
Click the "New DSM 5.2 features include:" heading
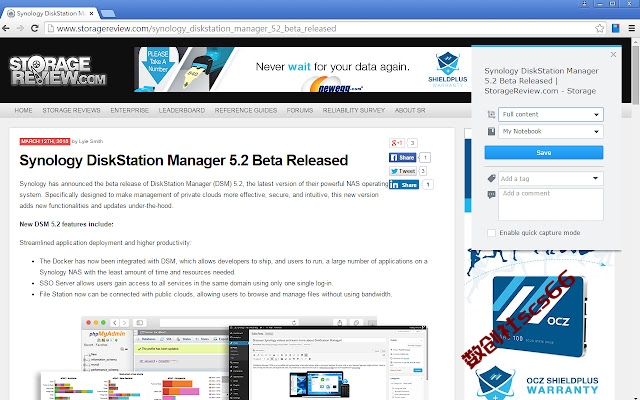(x=67, y=224)
